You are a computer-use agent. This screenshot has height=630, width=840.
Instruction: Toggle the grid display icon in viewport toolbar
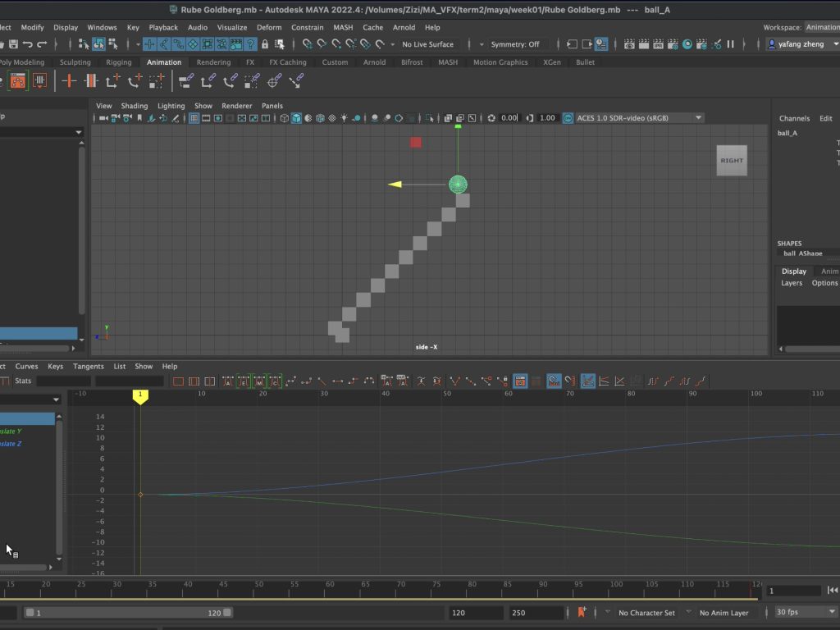tap(194, 118)
